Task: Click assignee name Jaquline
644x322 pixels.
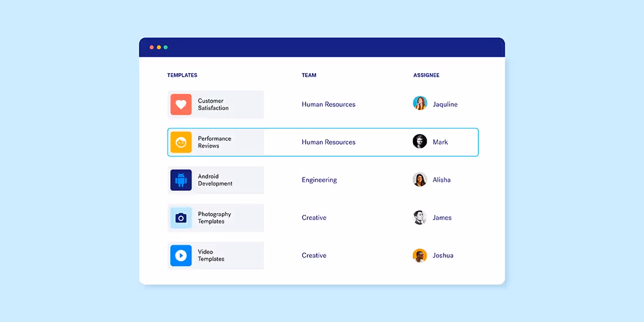Action: [x=445, y=104]
